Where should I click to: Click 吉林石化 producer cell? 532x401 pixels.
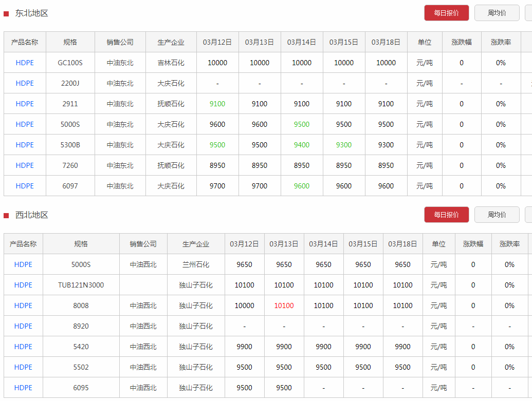click(x=171, y=63)
